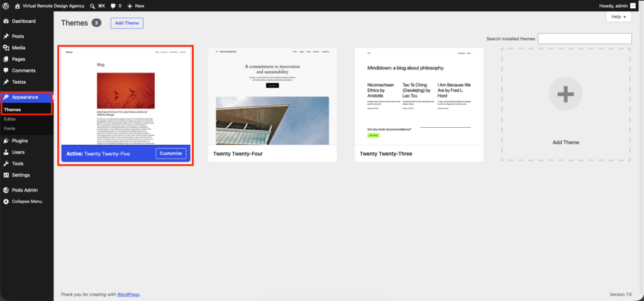Click the plus icon next to New
The image size is (644, 301).
click(x=130, y=6)
